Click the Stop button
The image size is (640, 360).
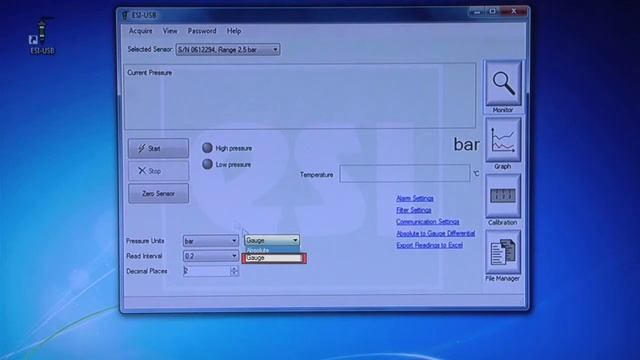pos(158,171)
